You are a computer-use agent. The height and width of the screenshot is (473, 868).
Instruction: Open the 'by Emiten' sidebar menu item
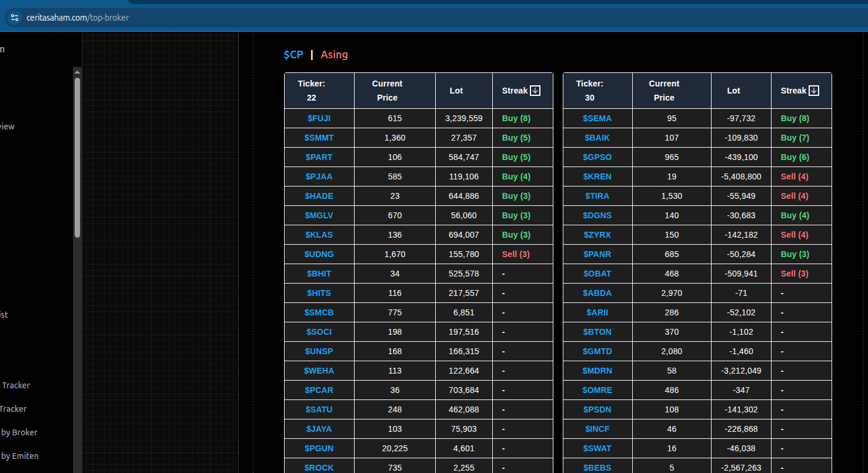(x=20, y=456)
